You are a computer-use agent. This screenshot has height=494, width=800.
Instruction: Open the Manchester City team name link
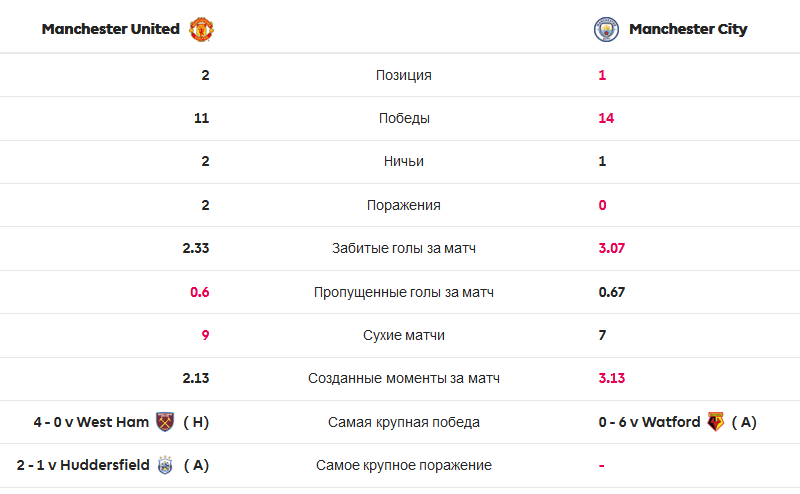point(688,29)
